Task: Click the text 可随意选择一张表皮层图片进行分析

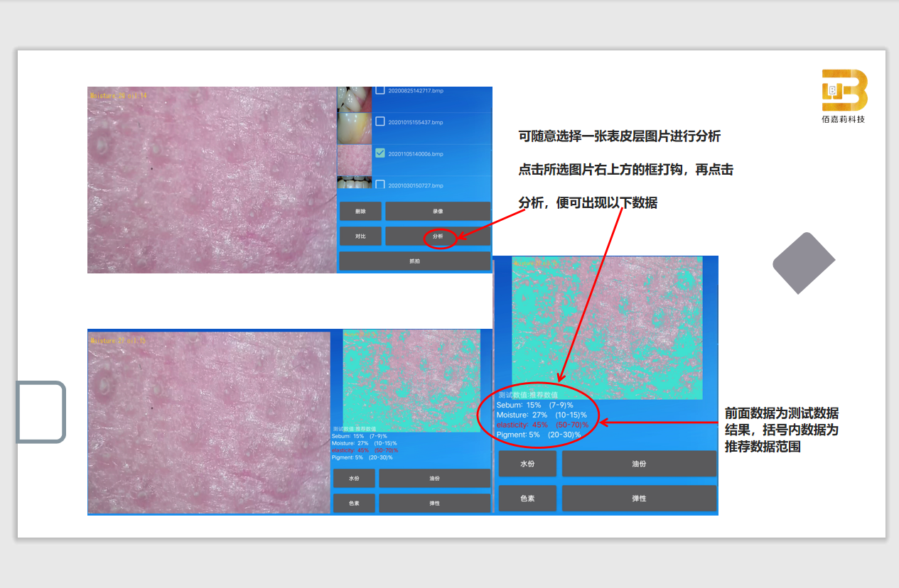Action: pyautogui.click(x=620, y=136)
